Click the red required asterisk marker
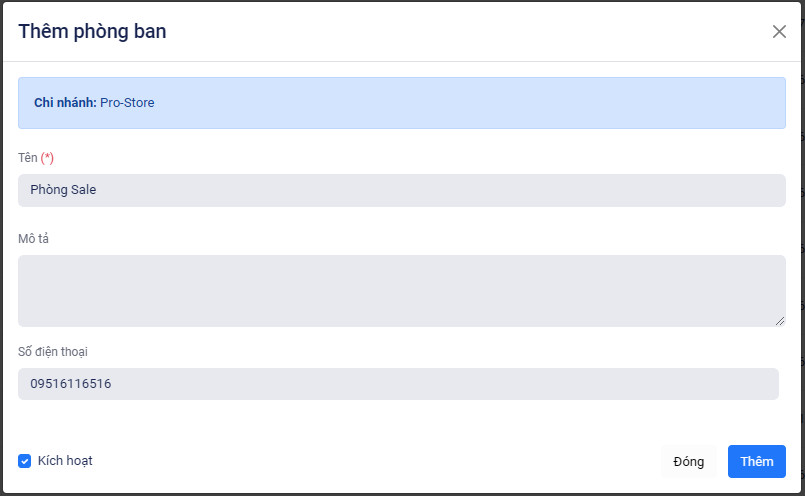Screen dimensions: 805x496 tap(48, 158)
